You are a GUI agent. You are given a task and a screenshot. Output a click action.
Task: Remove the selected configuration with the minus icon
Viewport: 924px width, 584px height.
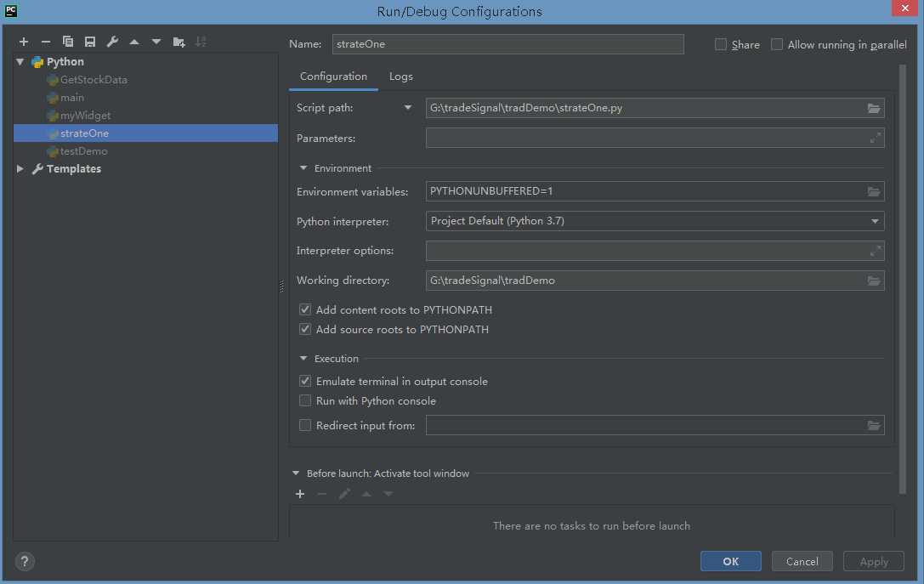pos(46,42)
